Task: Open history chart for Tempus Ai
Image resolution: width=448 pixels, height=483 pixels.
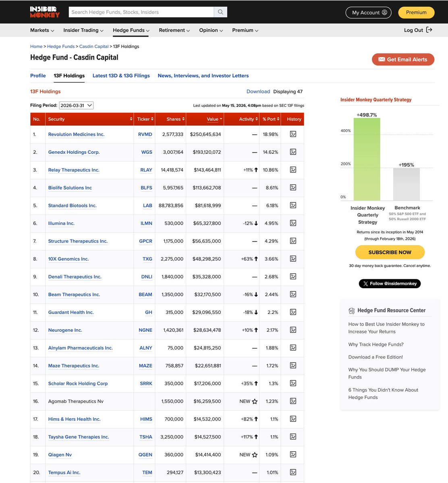Action: click(x=293, y=472)
